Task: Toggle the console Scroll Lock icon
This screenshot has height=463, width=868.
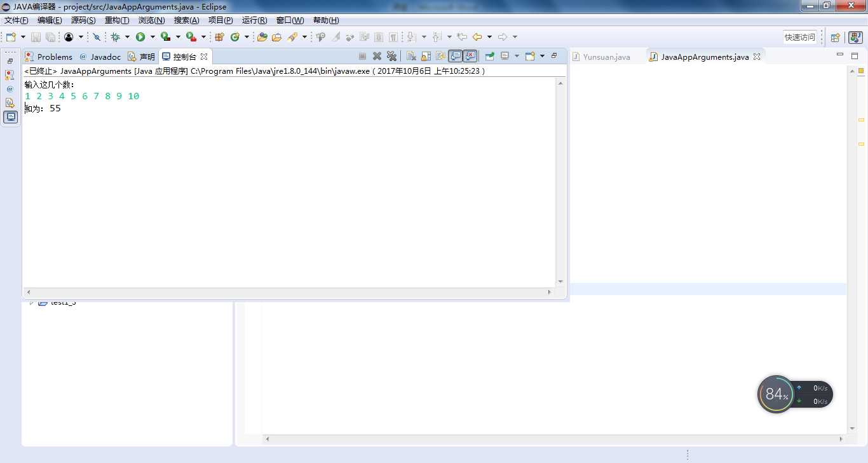Action: coord(426,56)
